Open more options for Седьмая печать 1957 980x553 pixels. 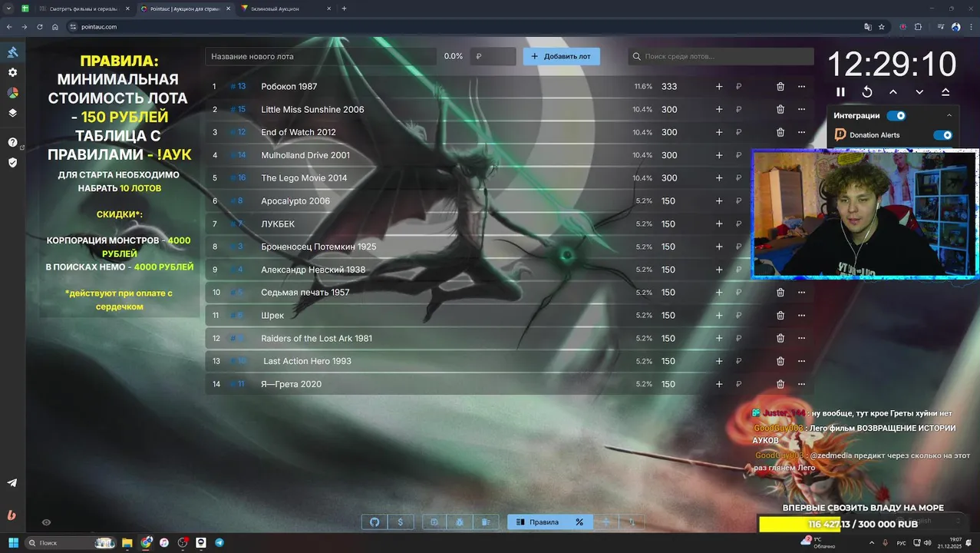[x=802, y=293]
